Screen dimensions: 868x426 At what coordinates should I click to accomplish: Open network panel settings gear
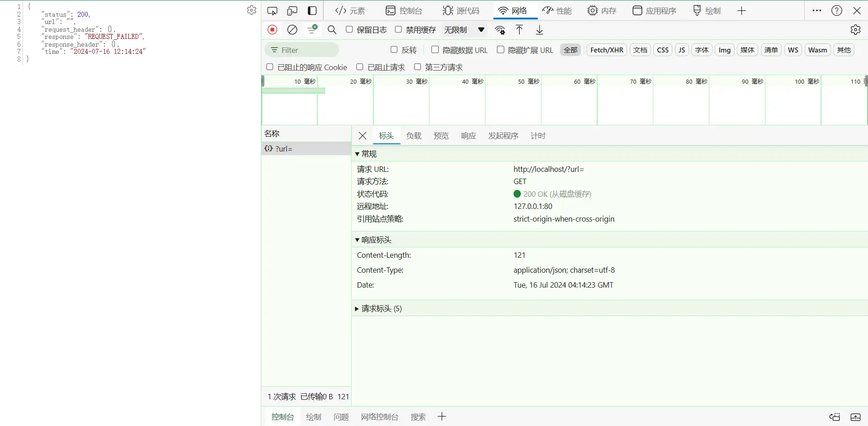click(x=855, y=30)
